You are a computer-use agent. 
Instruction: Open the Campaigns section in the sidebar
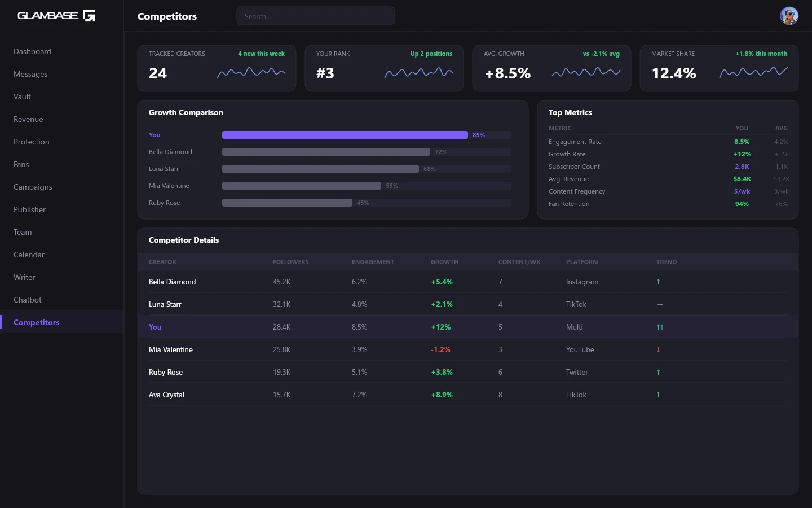33,187
